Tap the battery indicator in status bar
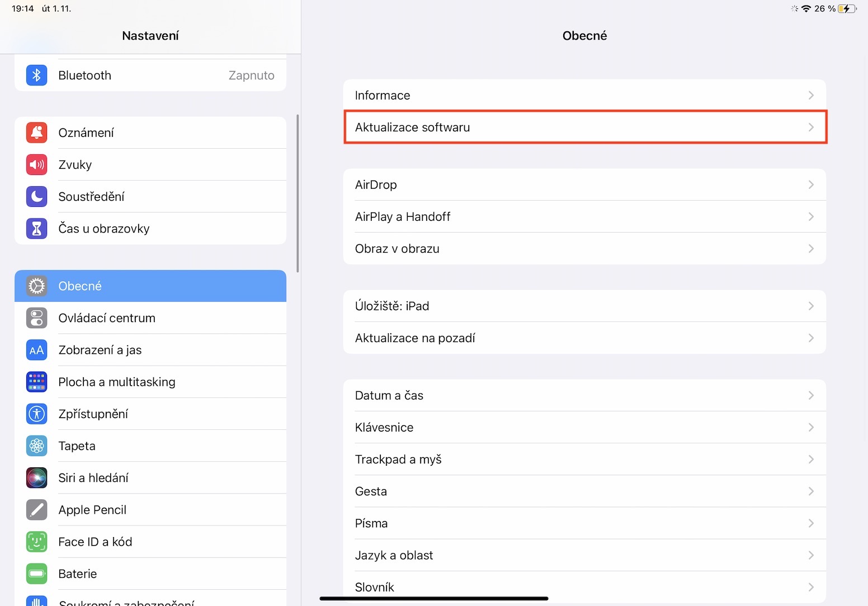The width and height of the screenshot is (868, 606). point(847,8)
